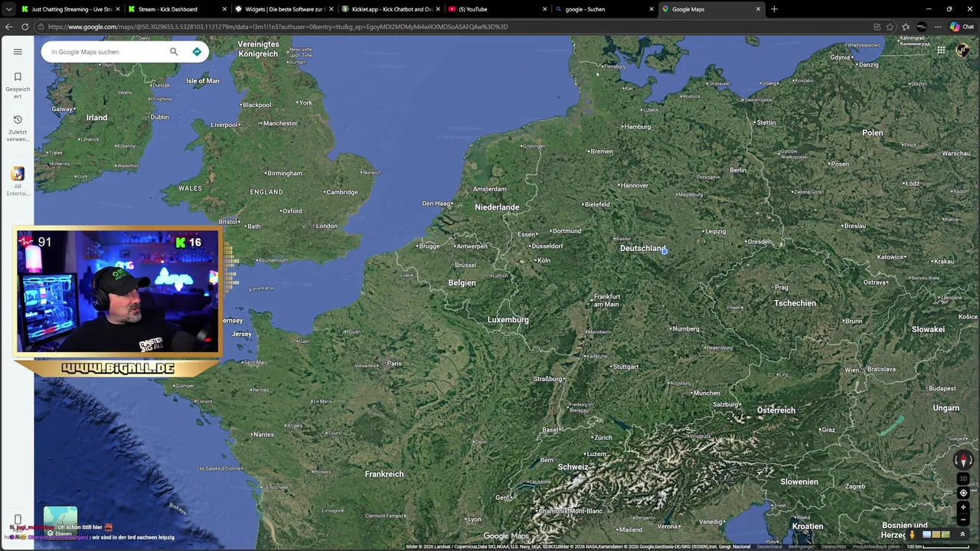Click the Dublin city label
980x551 pixels.
coord(159,117)
